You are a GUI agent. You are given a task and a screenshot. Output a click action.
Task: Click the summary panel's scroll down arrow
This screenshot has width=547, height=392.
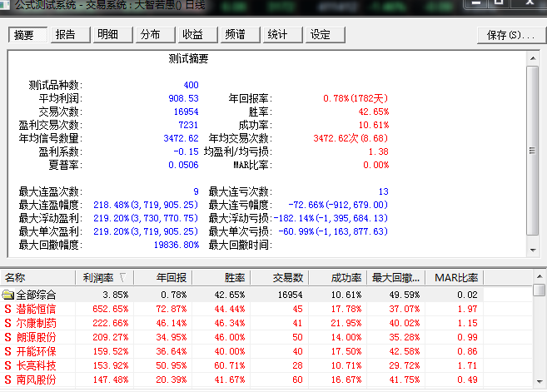pos(533,251)
